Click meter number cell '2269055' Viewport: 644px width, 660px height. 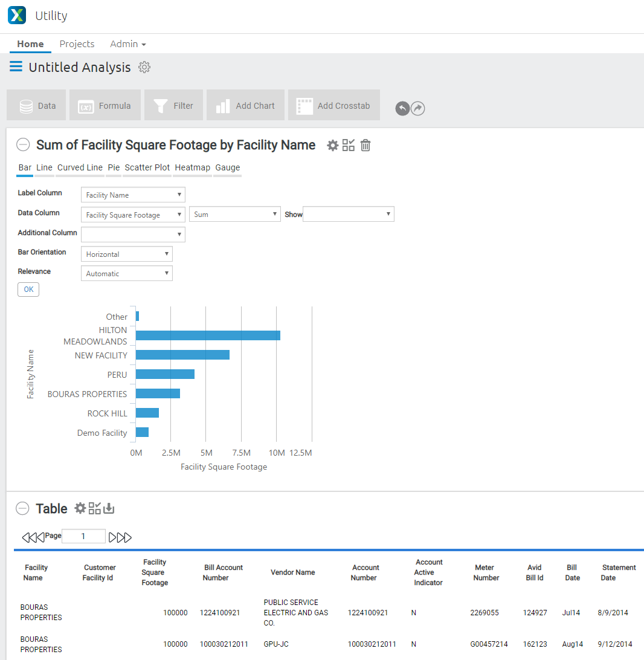(x=484, y=613)
